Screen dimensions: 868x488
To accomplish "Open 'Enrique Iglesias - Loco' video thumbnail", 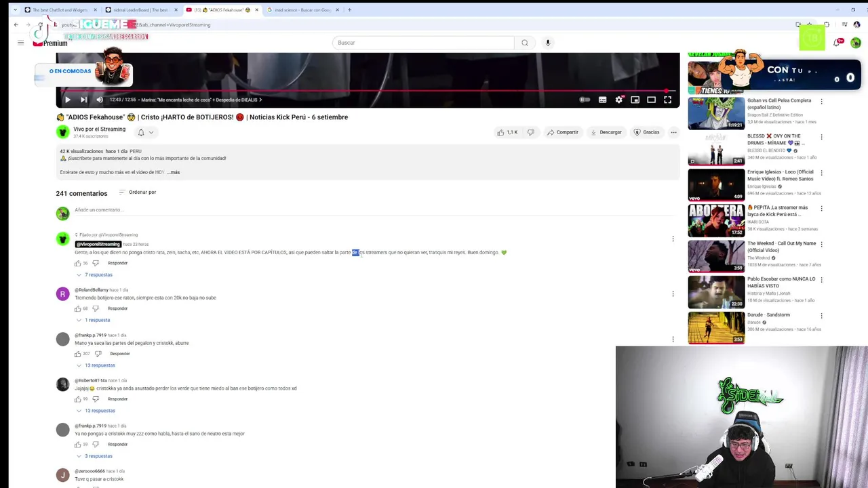I will pyautogui.click(x=716, y=184).
